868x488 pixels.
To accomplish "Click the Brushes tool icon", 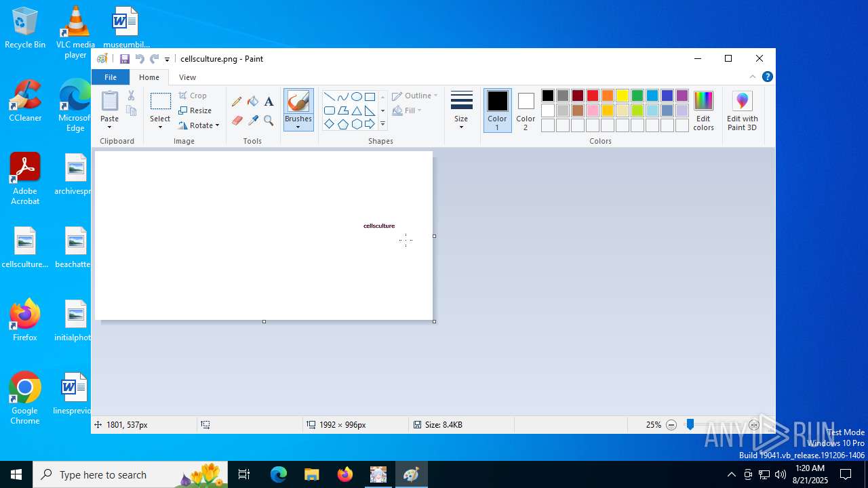I will click(x=298, y=102).
